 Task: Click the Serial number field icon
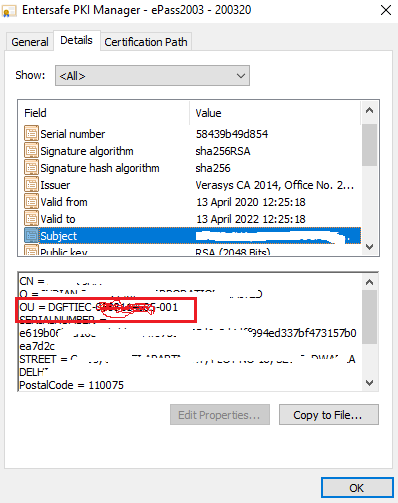[31, 134]
